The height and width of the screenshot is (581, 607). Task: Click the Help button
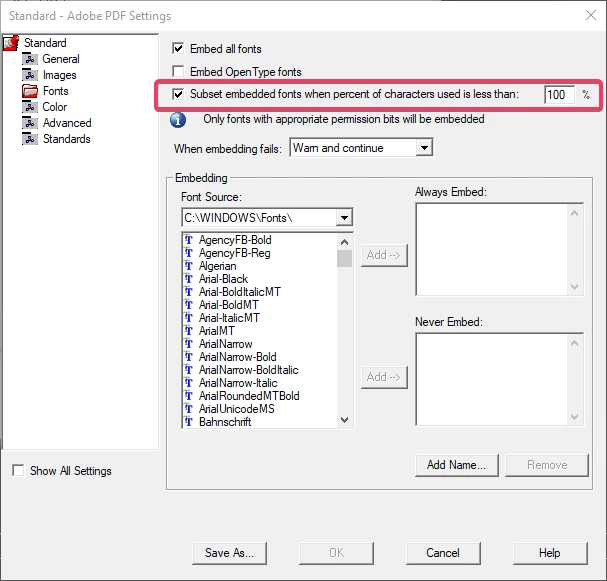[x=550, y=553]
